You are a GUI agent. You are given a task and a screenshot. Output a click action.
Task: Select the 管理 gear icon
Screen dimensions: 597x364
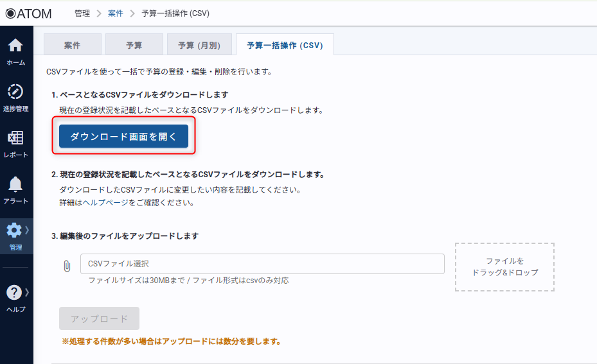(14, 230)
